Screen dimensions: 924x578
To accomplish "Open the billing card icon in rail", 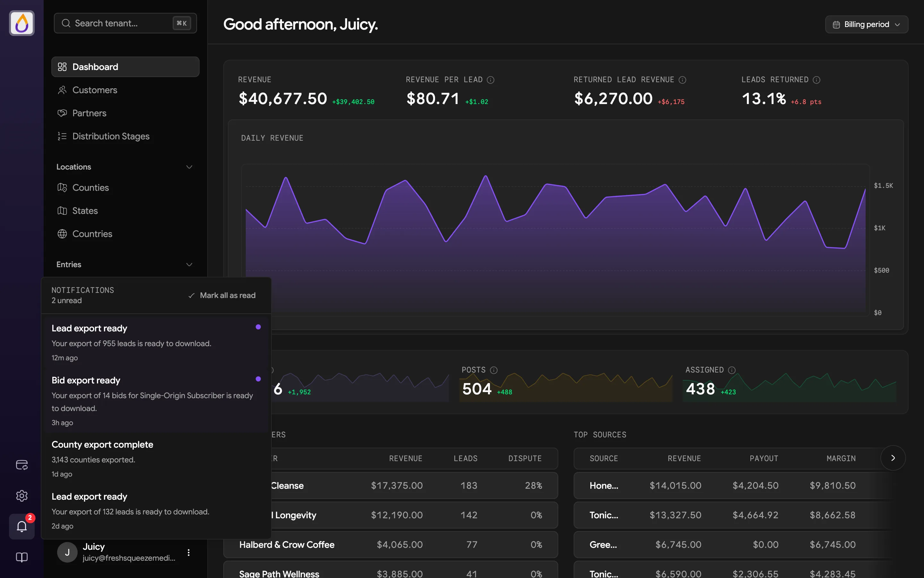I will click(x=22, y=465).
